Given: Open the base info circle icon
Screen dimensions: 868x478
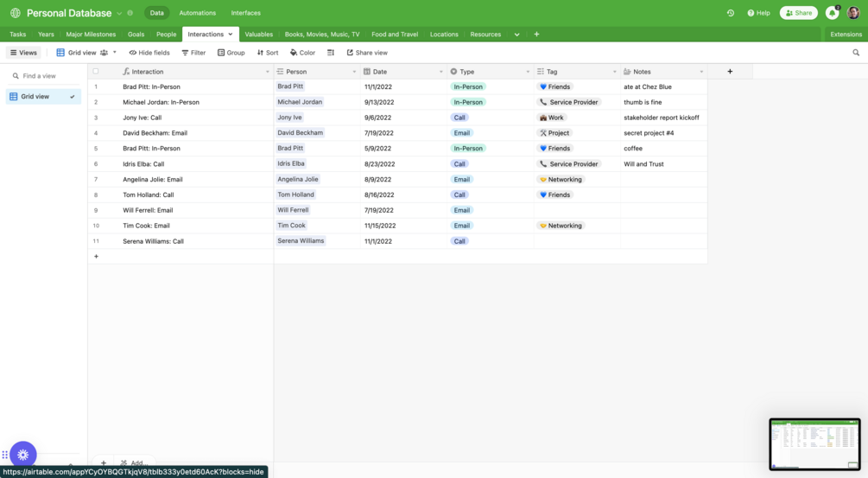Looking at the screenshot, I should coord(130,13).
